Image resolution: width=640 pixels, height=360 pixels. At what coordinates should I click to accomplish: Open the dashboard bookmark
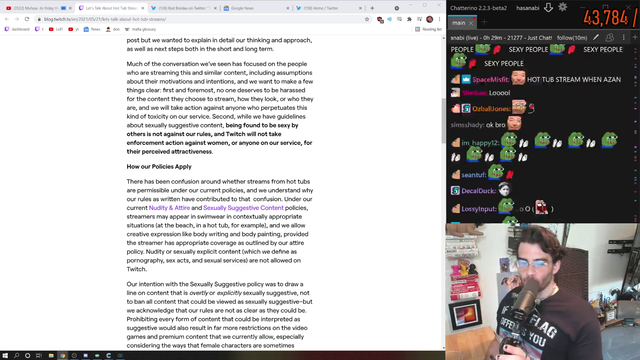pyautogui.click(x=17, y=29)
